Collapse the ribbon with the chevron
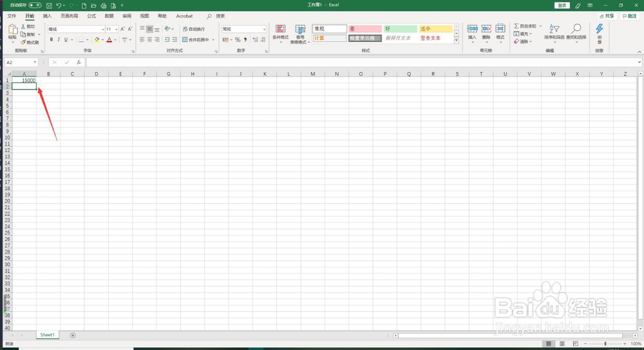This screenshot has width=644, height=350. [639, 52]
